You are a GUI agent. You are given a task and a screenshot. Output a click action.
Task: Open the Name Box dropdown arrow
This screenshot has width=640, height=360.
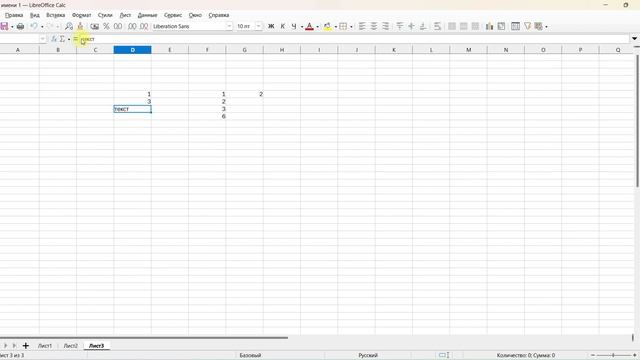click(x=42, y=39)
